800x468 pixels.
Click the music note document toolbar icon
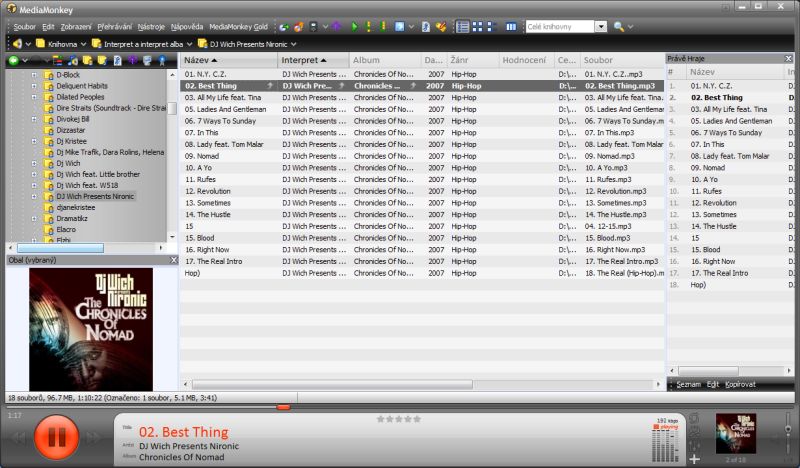tap(426, 27)
